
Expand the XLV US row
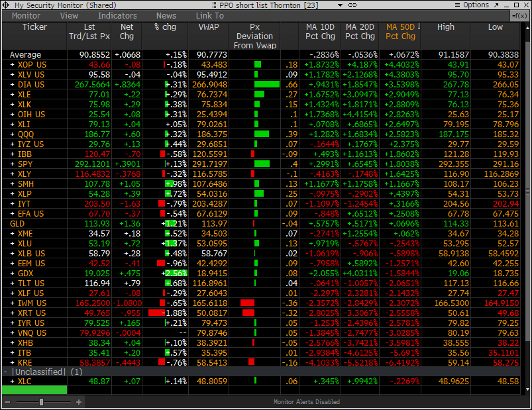pyautogui.click(x=13, y=75)
